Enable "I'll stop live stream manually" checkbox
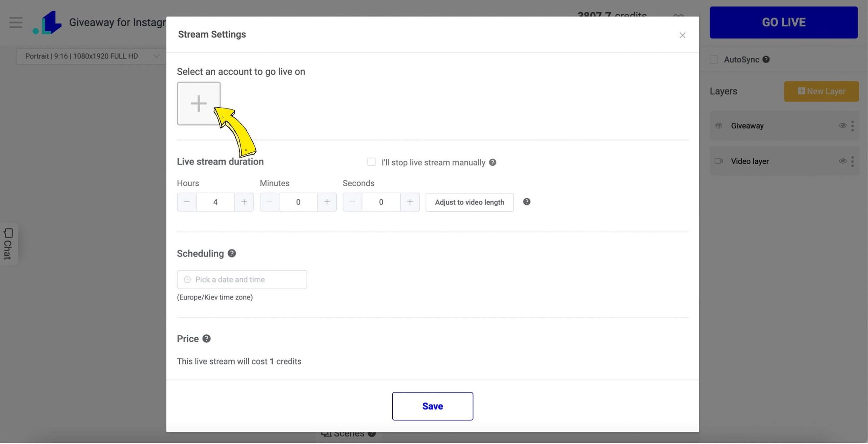 372,162
